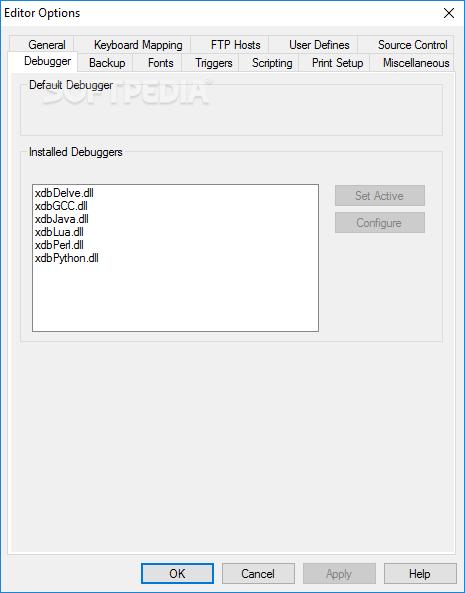Switch to the General tab
This screenshot has height=593, width=465.
[x=42, y=45]
